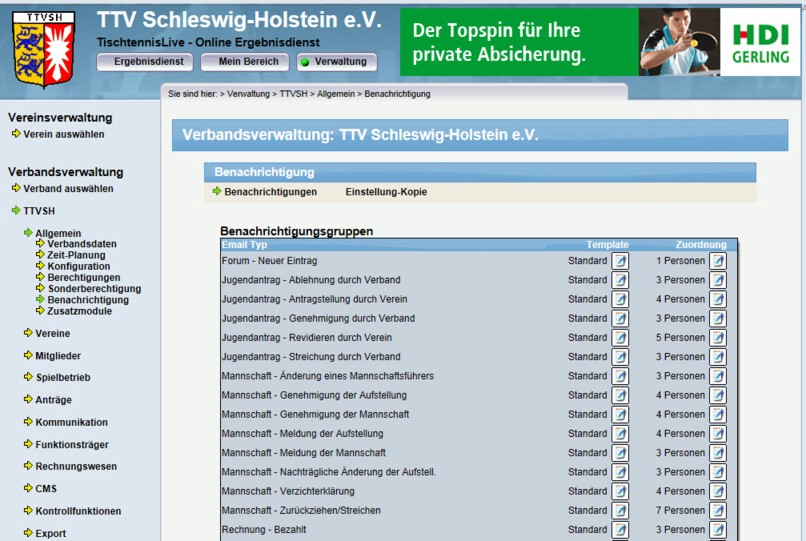Expand Rechnungswesen in the sidebar
The width and height of the screenshot is (806, 541).
(x=75, y=467)
